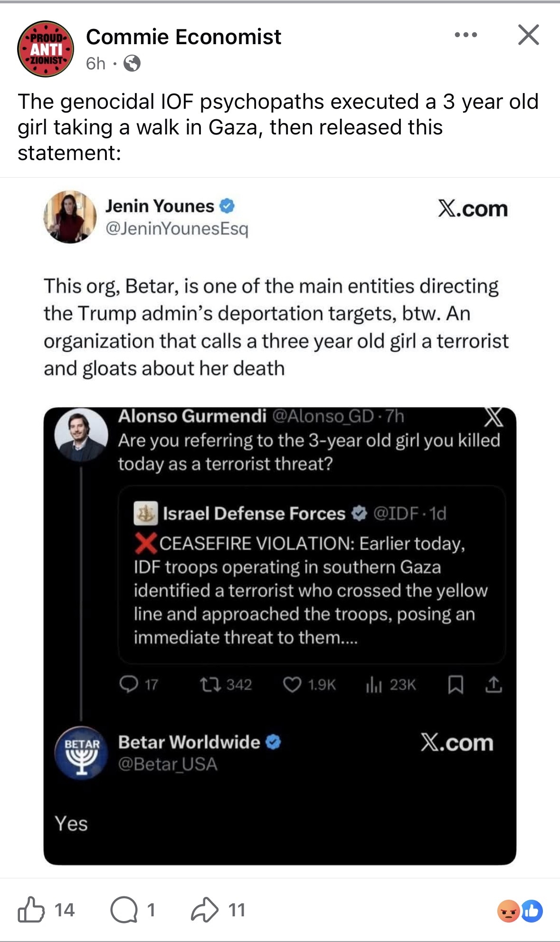Click the Betar Worldwide menorah avatar
560x942 pixels.
82,753
